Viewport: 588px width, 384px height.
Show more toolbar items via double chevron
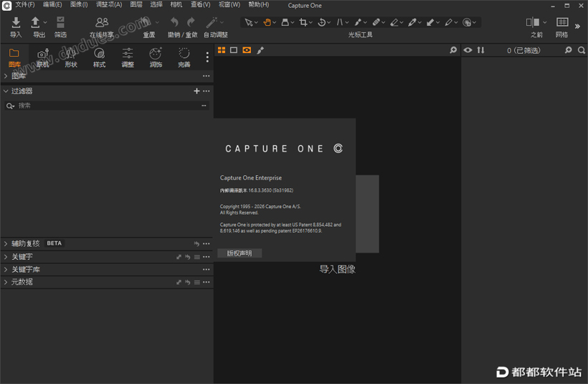coord(577,27)
